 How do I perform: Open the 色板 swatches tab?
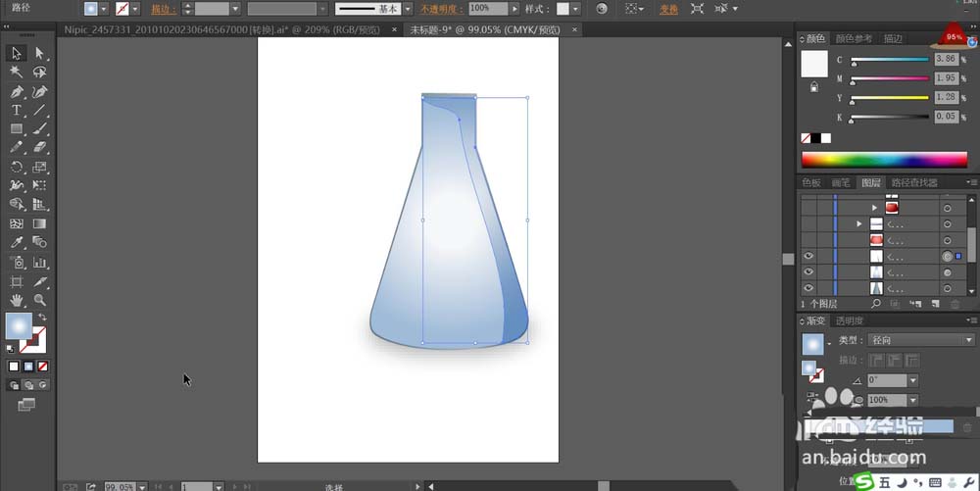click(811, 182)
